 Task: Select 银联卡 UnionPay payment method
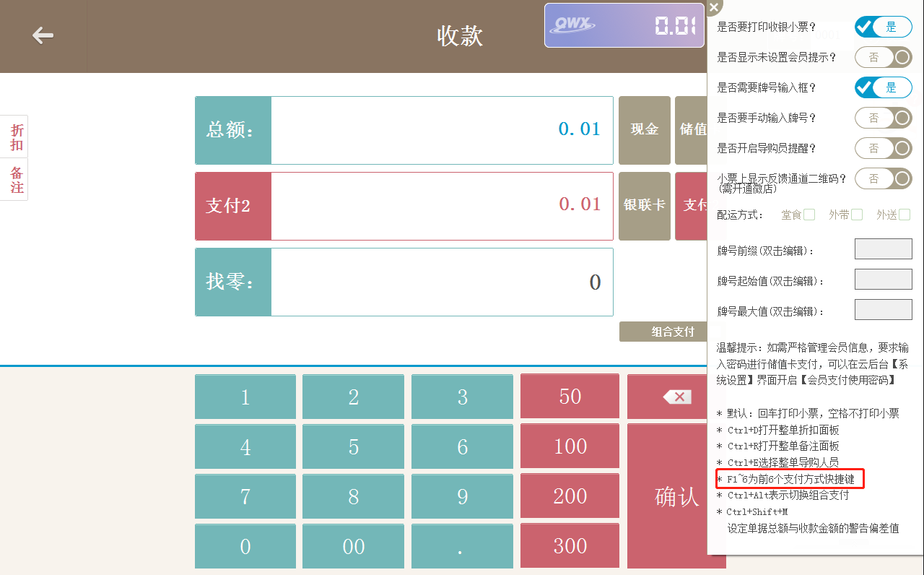[x=645, y=205]
